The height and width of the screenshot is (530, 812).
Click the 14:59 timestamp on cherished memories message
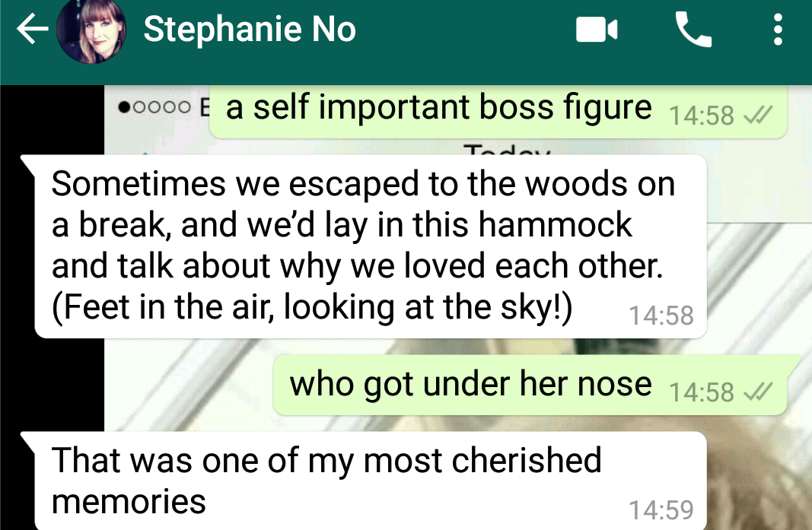coord(661,510)
